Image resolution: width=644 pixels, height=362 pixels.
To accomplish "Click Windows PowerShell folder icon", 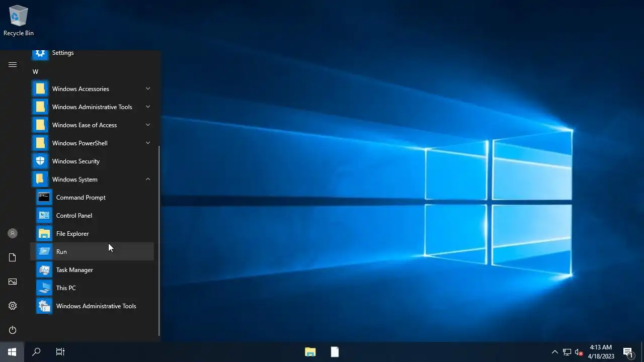I will (x=40, y=143).
